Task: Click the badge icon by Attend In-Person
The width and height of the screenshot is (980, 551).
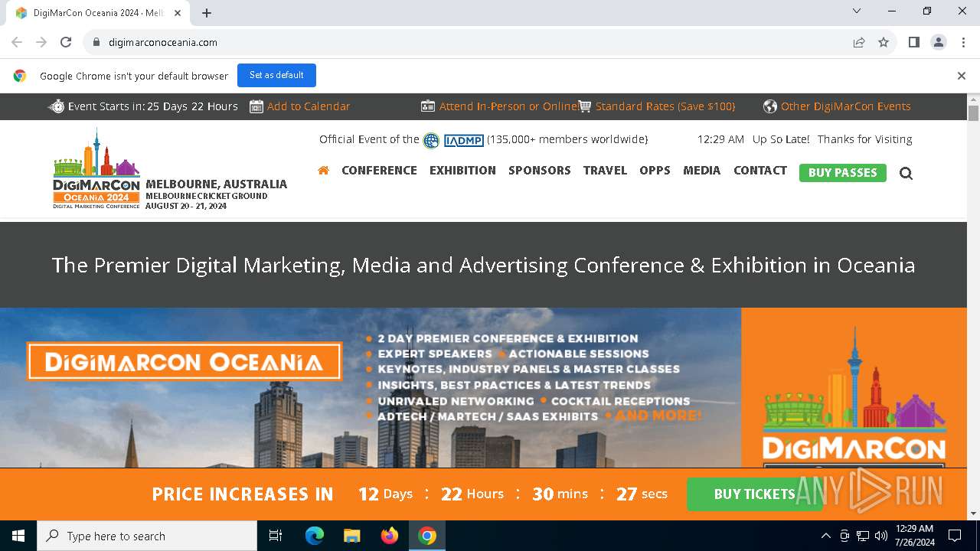Action: coord(428,106)
